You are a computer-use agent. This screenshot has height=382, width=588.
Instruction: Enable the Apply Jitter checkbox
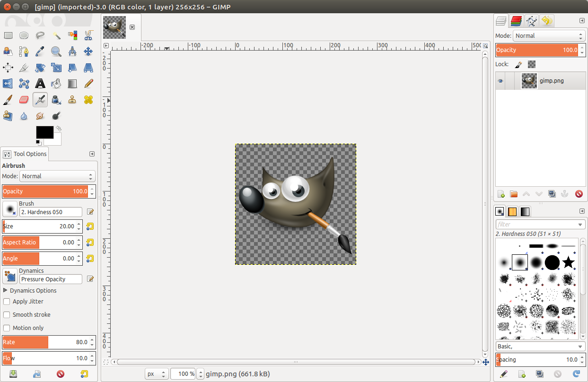click(x=7, y=302)
